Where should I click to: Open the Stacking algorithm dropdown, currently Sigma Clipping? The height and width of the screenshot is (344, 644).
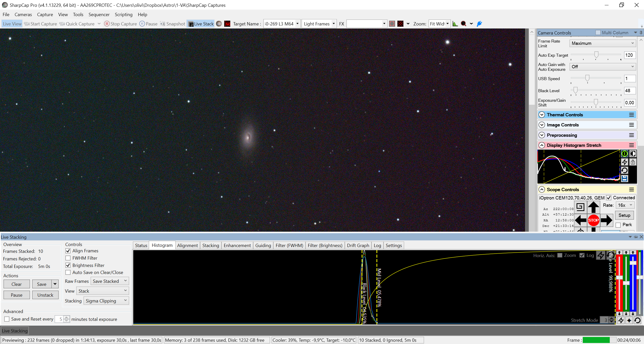[x=106, y=301]
